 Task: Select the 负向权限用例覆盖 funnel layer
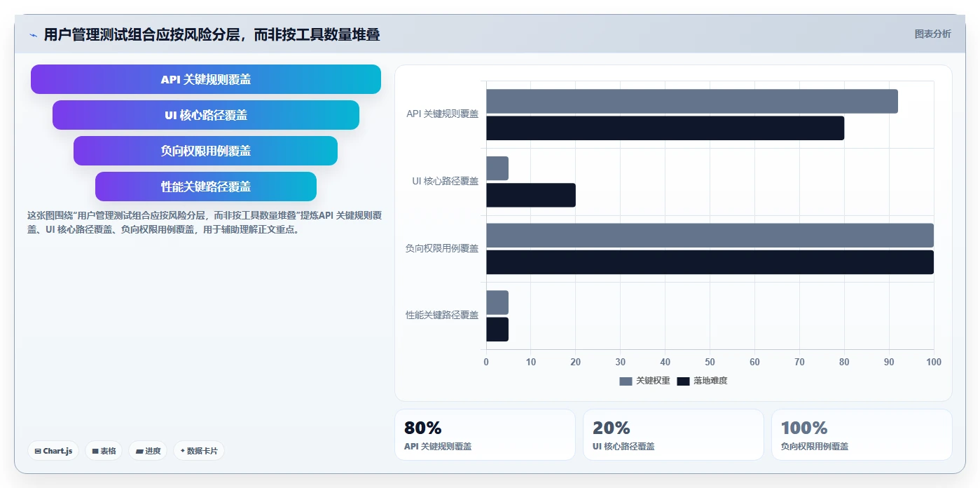[206, 151]
